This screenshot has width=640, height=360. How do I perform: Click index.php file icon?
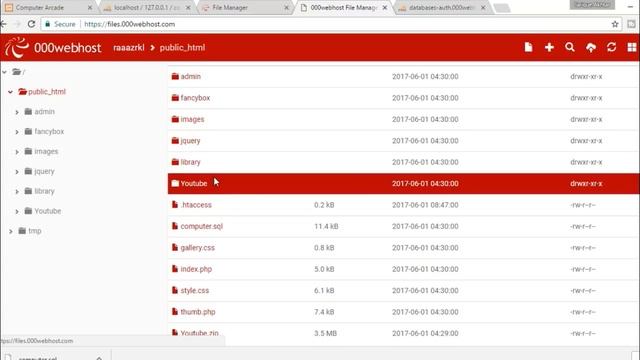tap(175, 269)
